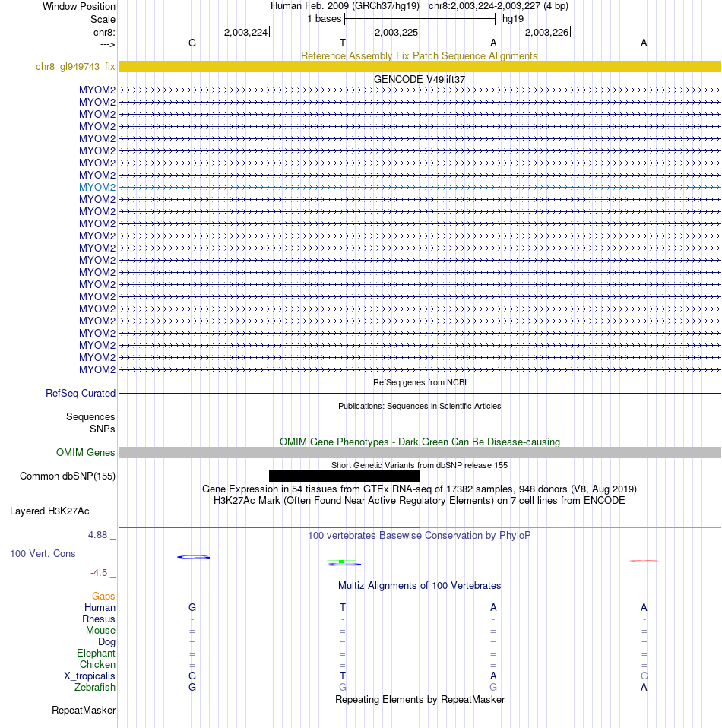This screenshot has width=722, height=728.
Task: Click the hg19 label beside scale bar
Action: 513,18
